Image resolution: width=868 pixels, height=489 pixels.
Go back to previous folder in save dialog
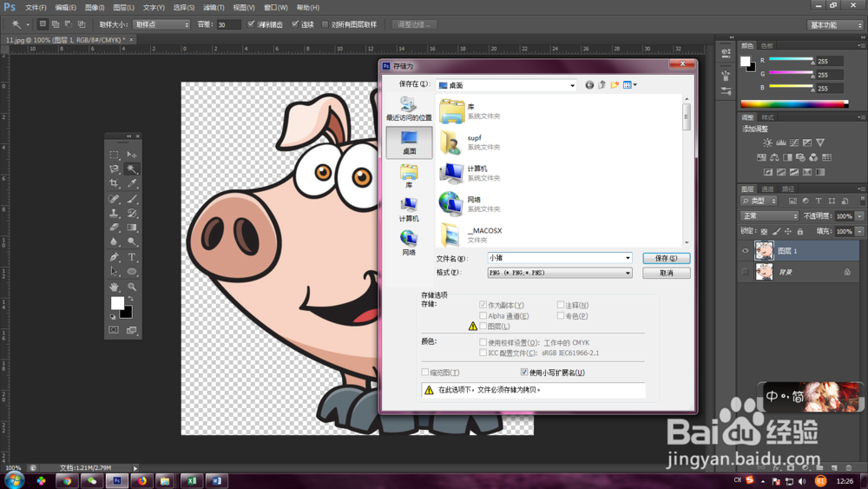pos(589,85)
